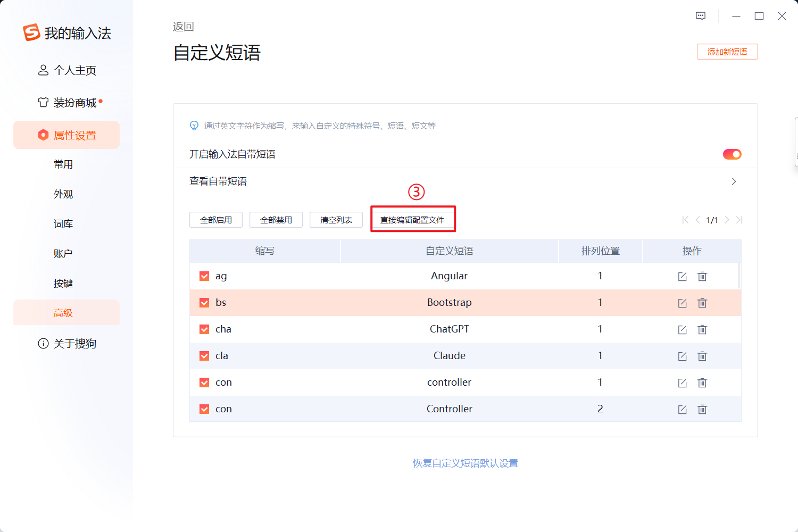Select 属性设置 in the sidebar
This screenshot has width=798, height=532.
pos(66,135)
